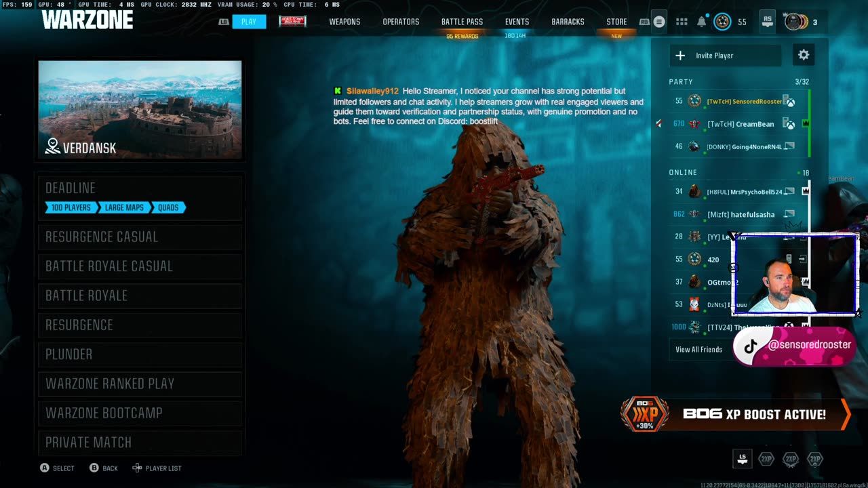Screen dimensions: 868x488
Task: Open the Barracks tab
Action: click(x=568, y=22)
